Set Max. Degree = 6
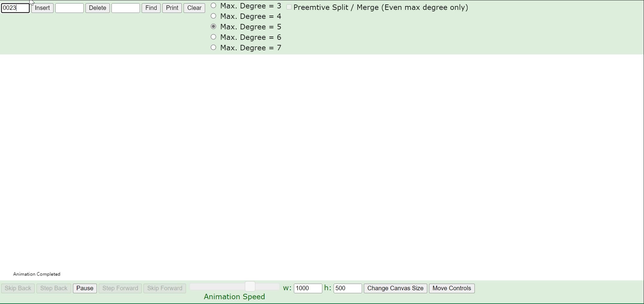The image size is (644, 304). tap(213, 37)
